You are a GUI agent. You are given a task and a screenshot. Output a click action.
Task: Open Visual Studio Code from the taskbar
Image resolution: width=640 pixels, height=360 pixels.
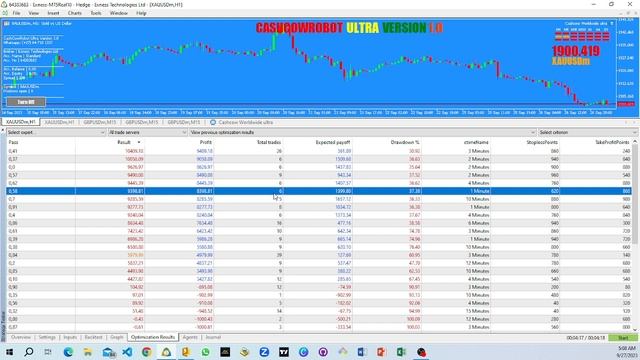(x=127, y=352)
